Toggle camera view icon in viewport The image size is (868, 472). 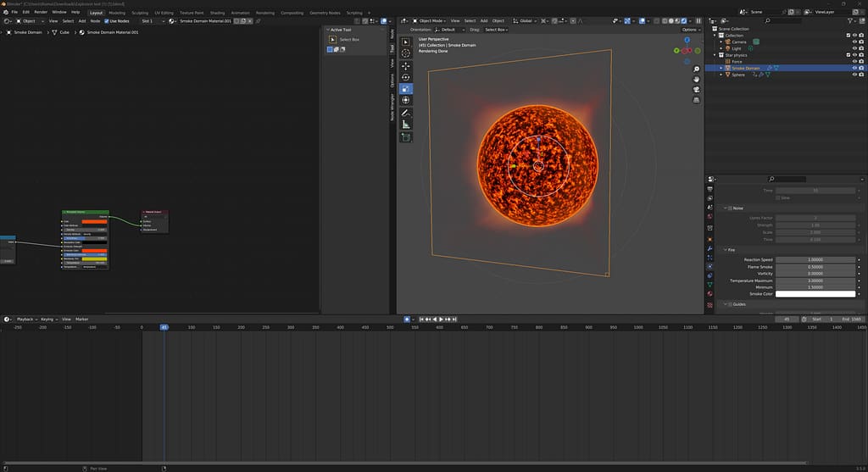pyautogui.click(x=696, y=89)
